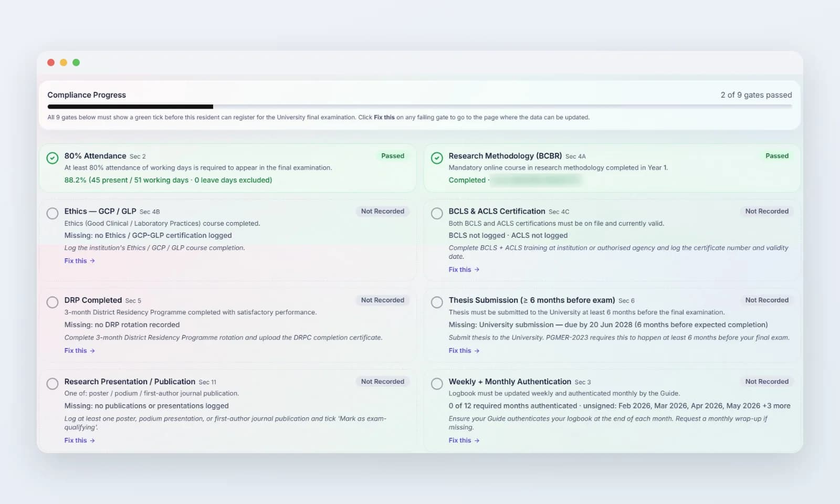Click the 'Research Presentation / Publication' title

(130, 382)
